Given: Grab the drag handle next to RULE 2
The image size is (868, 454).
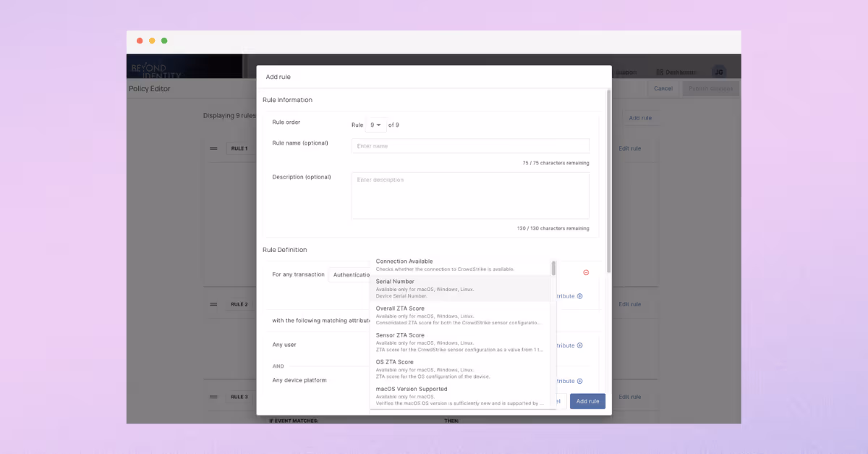Looking at the screenshot, I should click(213, 304).
